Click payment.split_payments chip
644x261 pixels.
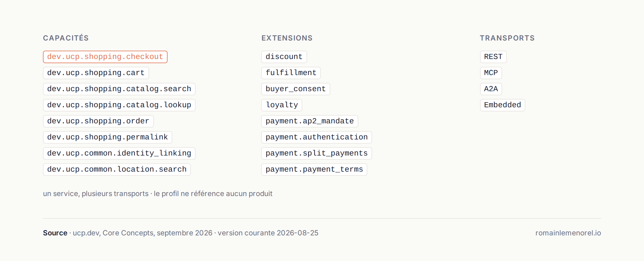point(316,153)
